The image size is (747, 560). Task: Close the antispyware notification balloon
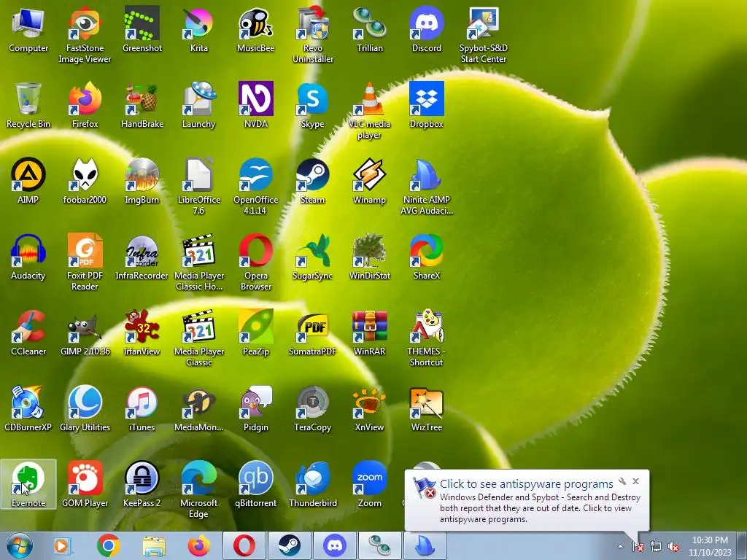point(635,481)
